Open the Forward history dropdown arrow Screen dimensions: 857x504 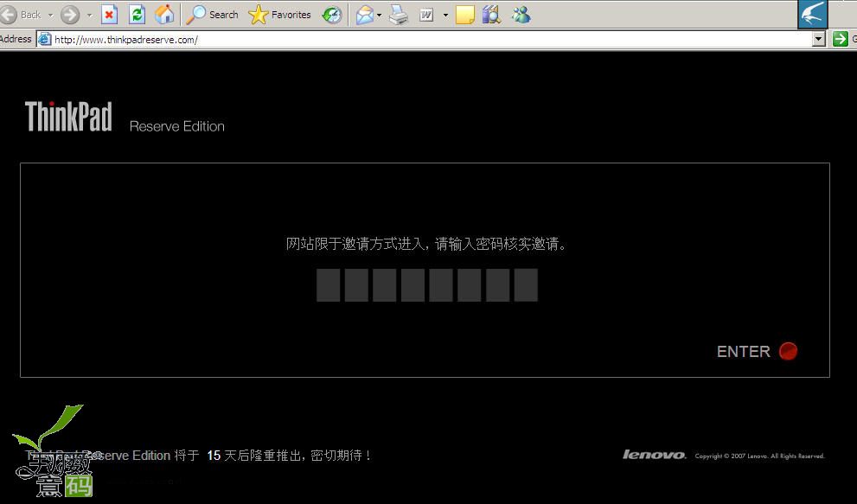click(90, 15)
